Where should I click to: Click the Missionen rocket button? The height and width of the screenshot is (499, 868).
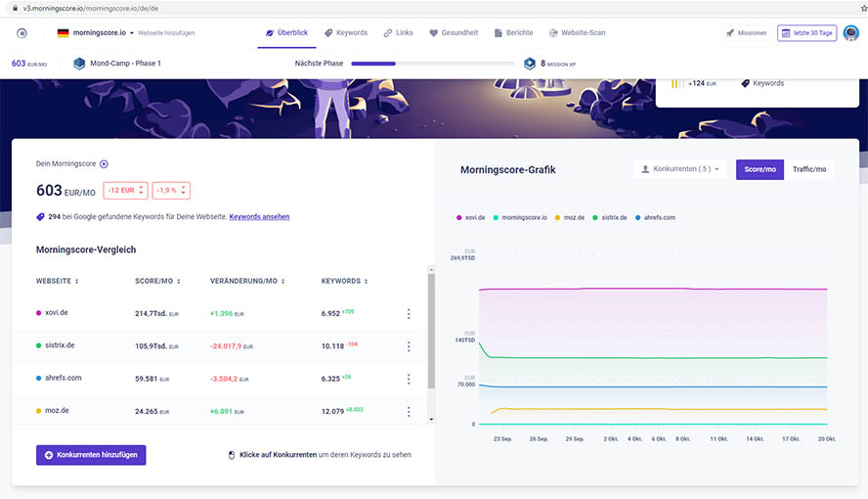point(746,33)
